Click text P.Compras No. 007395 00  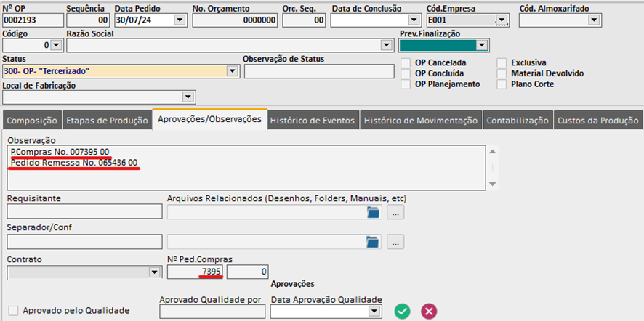tap(60, 152)
